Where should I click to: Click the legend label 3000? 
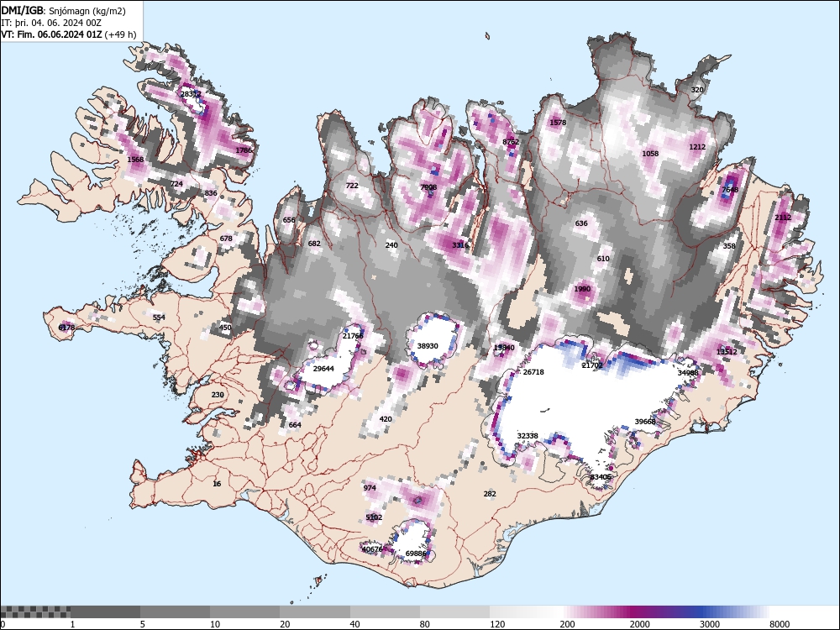click(709, 624)
